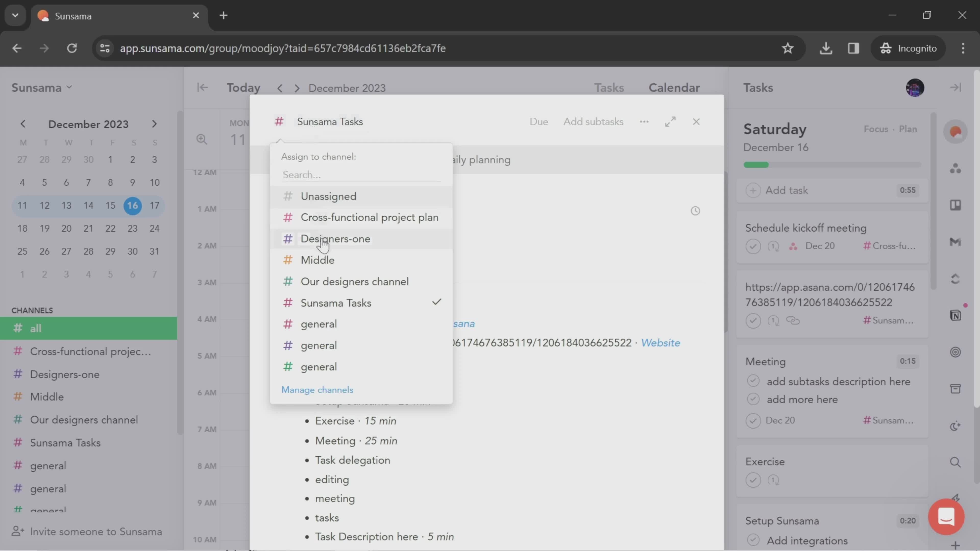Mark Meeting task complete
This screenshot has height=551, width=980.
click(x=753, y=421)
